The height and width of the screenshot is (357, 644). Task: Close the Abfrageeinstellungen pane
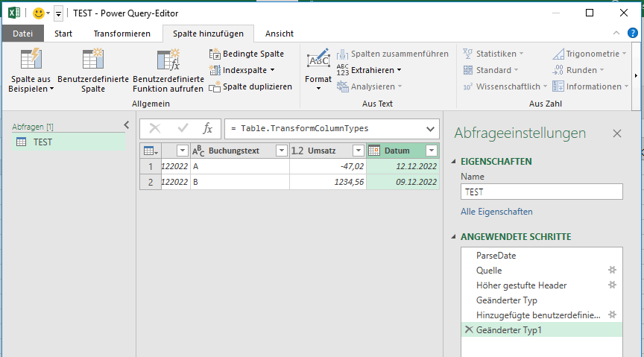(617, 133)
